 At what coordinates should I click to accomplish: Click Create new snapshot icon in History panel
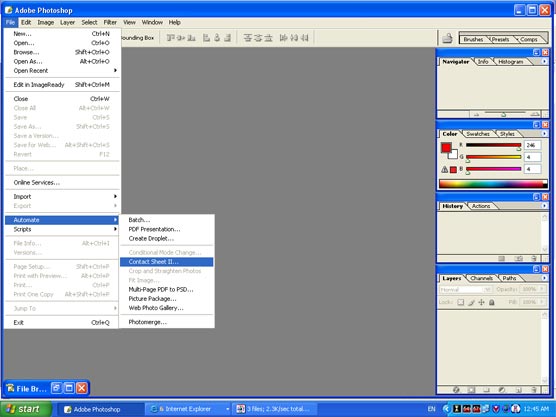(518, 258)
